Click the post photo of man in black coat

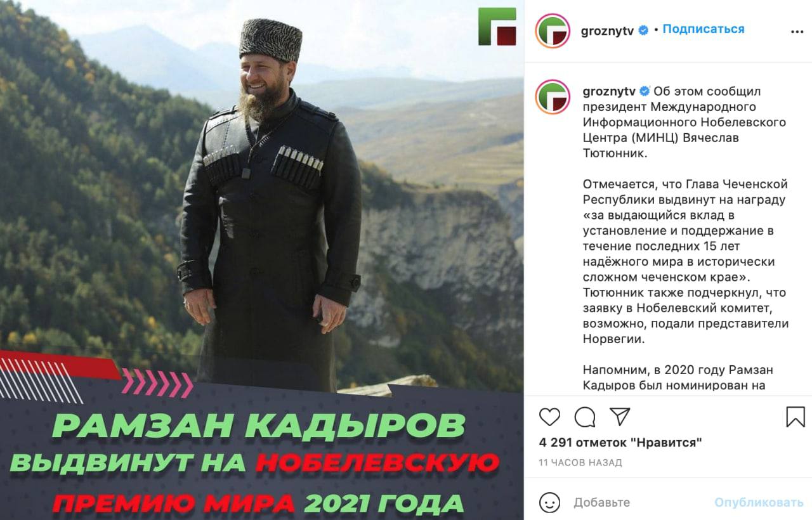coord(262,190)
